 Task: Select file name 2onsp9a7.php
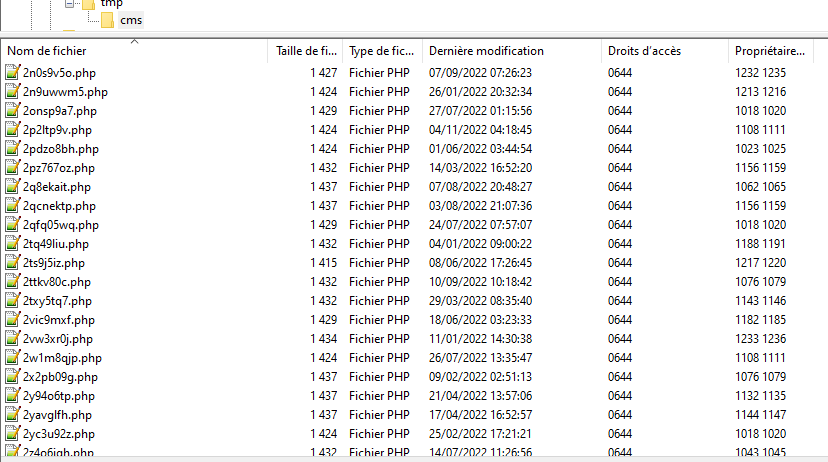pos(60,111)
